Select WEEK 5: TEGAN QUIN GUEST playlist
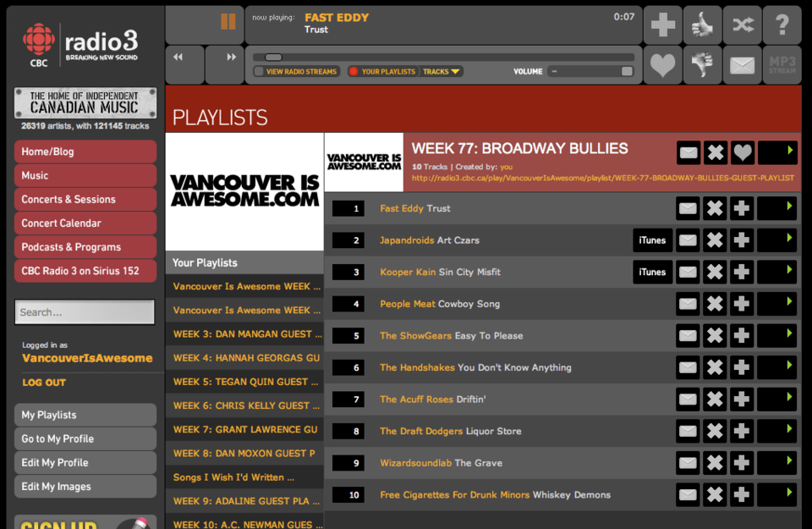Viewport: 812px width, 529px height. [245, 382]
